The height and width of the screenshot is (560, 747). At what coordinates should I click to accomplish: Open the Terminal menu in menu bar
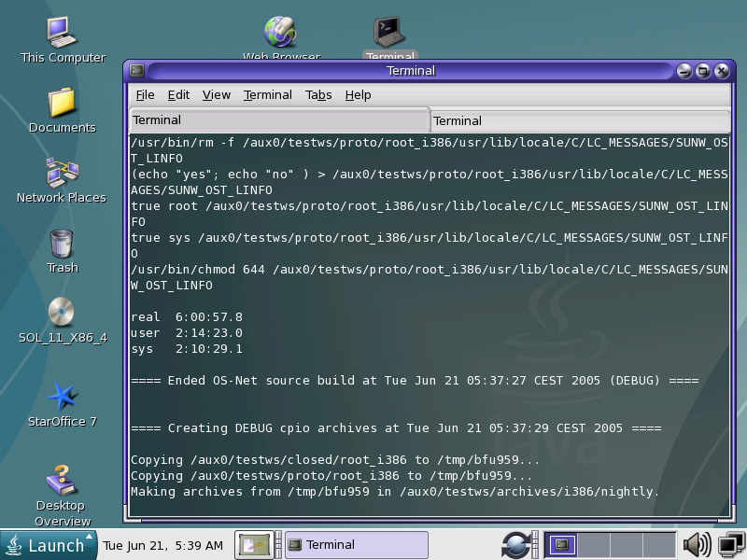(268, 95)
